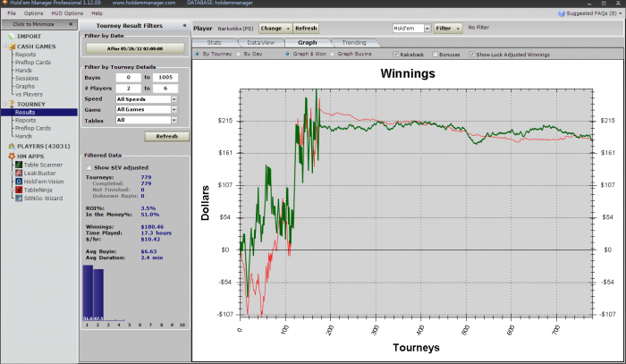The height and width of the screenshot is (364, 626).
Task: Click the minimize sidebar arrow icon
Action: click(x=71, y=24)
